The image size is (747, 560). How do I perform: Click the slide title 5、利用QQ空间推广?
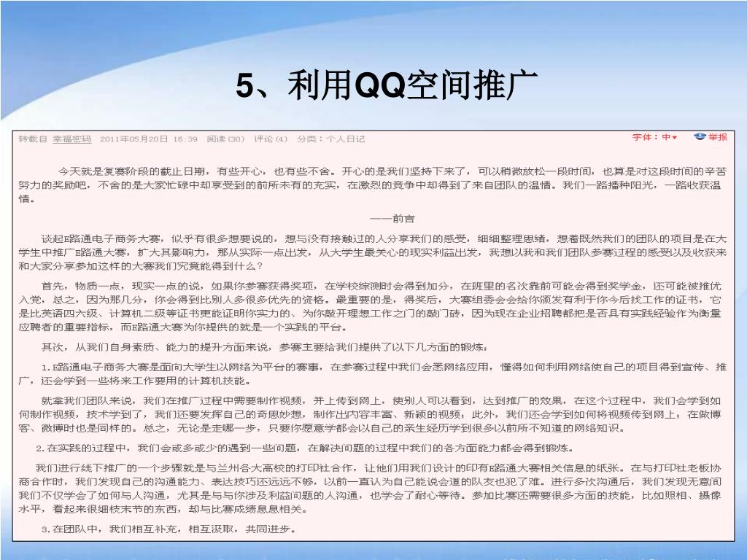click(x=387, y=86)
